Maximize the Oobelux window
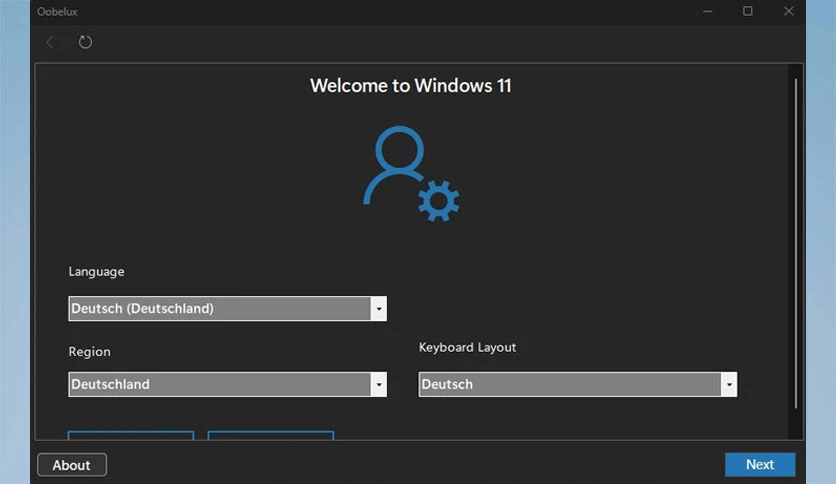This screenshot has height=484, width=836. tap(747, 11)
